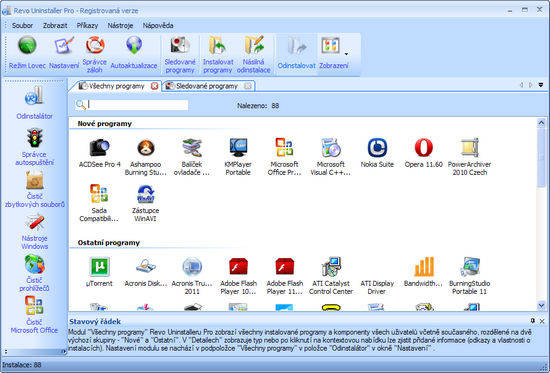550x373 pixels.
Task: Select ATI Catalyst Control Center
Action: (x=331, y=276)
